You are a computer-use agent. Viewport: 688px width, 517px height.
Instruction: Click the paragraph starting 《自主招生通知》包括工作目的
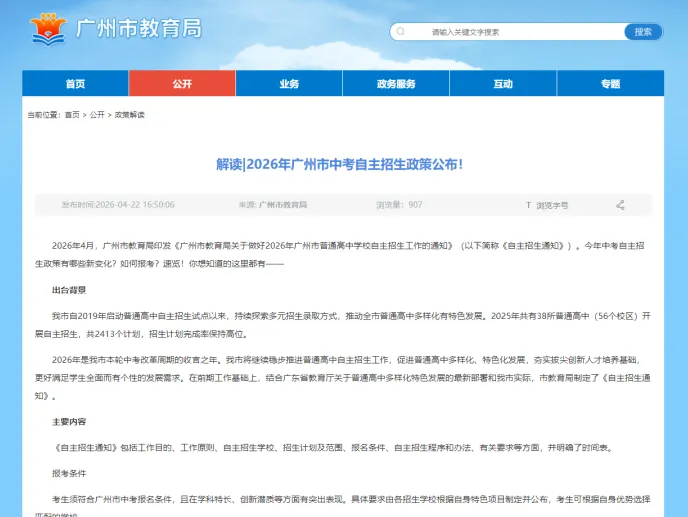pyautogui.click(x=333, y=448)
